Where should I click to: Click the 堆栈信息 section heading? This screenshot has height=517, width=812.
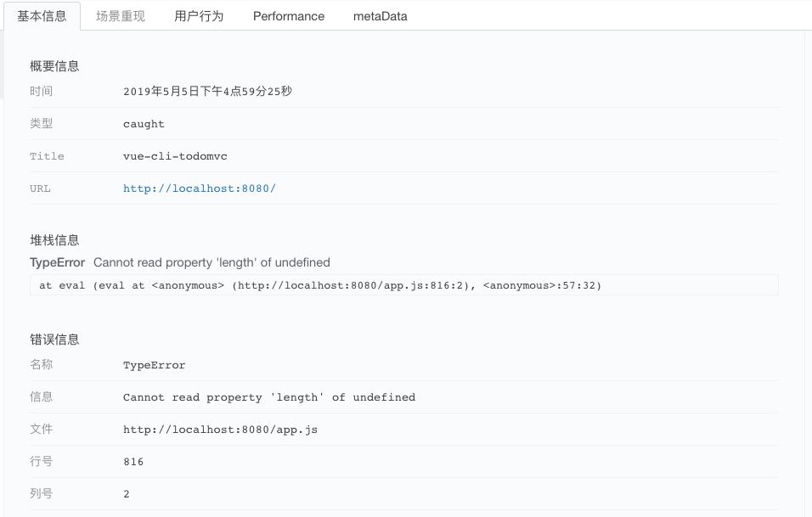click(54, 240)
